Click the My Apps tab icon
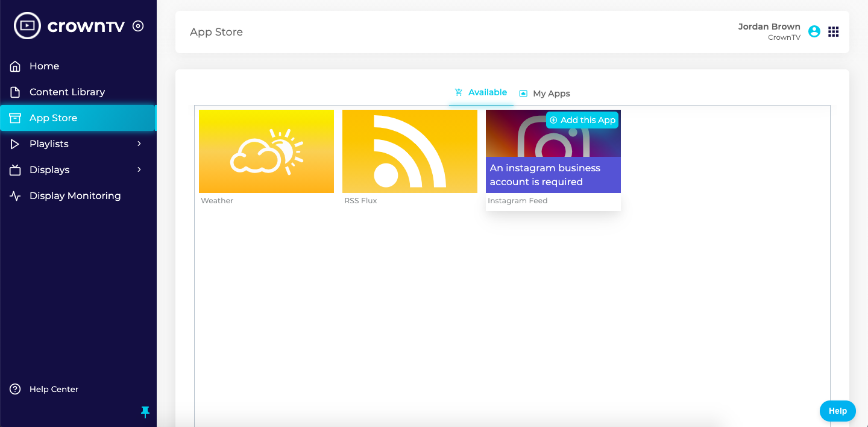The image size is (868, 427). tap(523, 93)
